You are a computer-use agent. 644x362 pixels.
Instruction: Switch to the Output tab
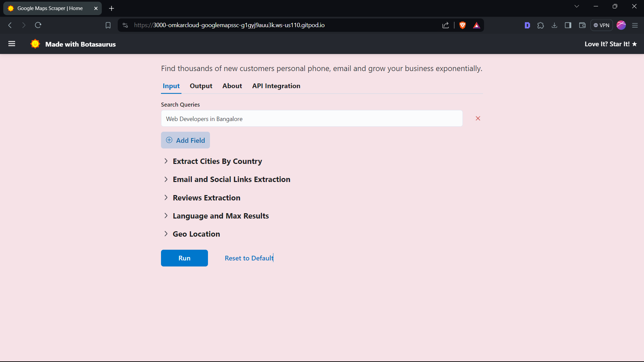point(201,86)
